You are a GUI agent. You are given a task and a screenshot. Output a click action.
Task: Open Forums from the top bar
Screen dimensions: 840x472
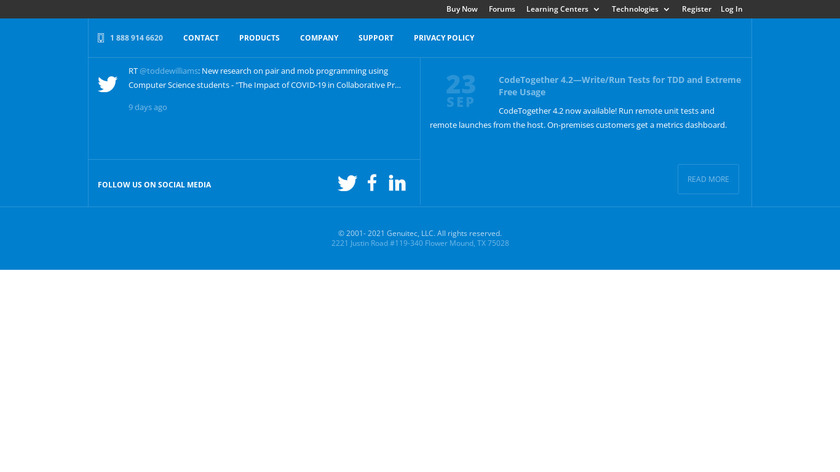(501, 9)
